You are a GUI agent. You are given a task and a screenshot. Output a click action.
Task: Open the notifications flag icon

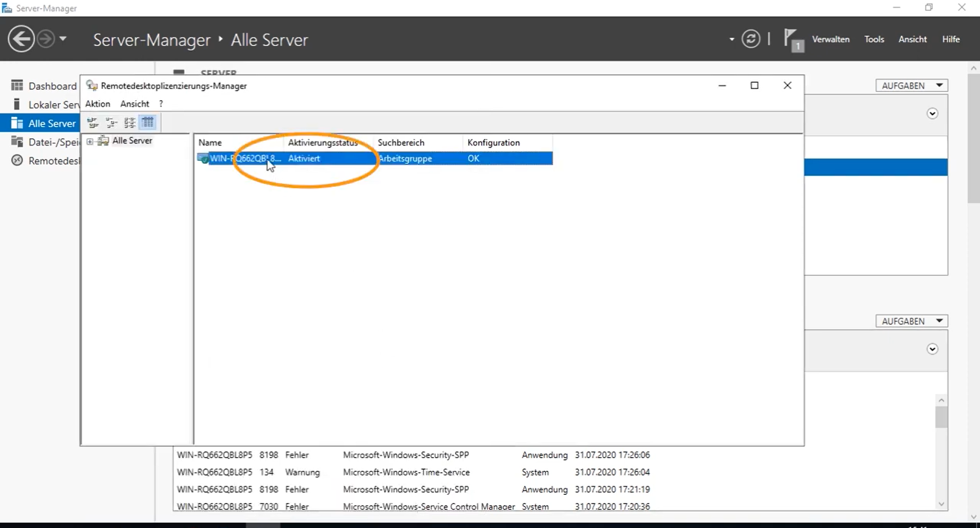[x=792, y=39]
